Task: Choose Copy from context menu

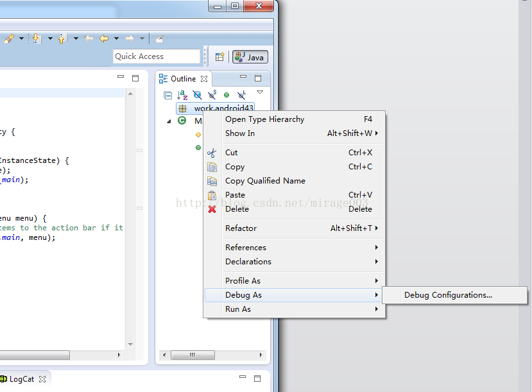Action: click(294, 167)
